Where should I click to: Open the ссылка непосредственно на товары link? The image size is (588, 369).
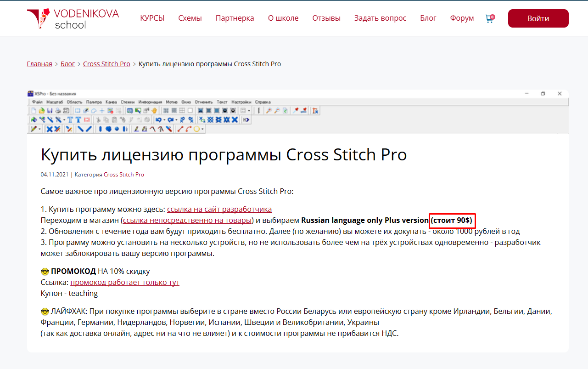188,220
